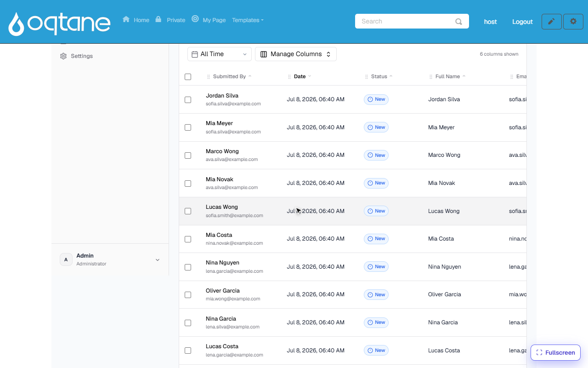Open Private page in navigation
This screenshot has height=368, width=588.
[176, 20]
